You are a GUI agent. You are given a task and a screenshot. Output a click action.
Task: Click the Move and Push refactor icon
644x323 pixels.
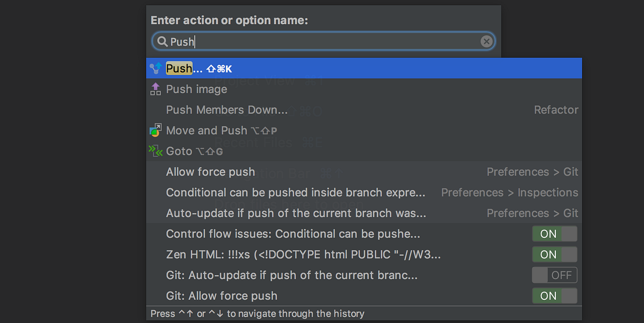click(x=155, y=130)
